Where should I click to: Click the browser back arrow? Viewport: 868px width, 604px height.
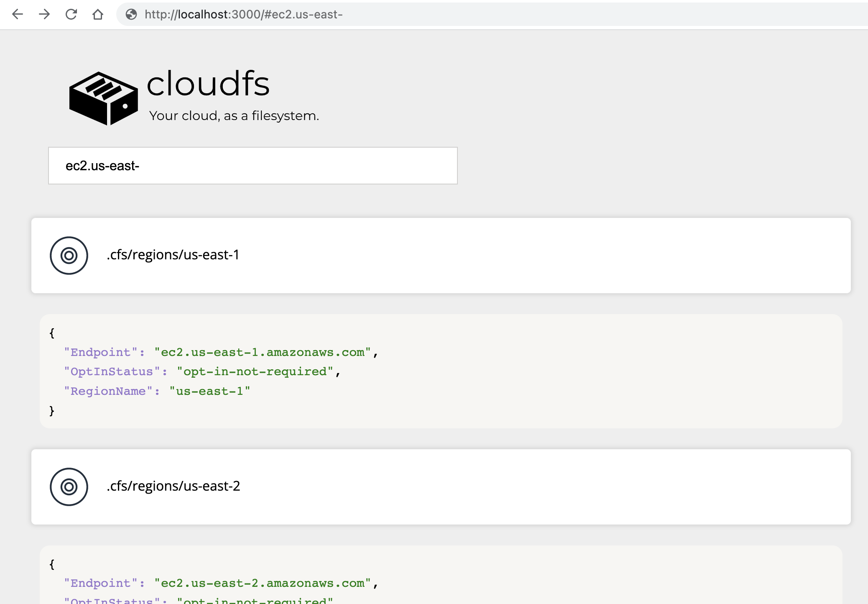[x=18, y=14]
